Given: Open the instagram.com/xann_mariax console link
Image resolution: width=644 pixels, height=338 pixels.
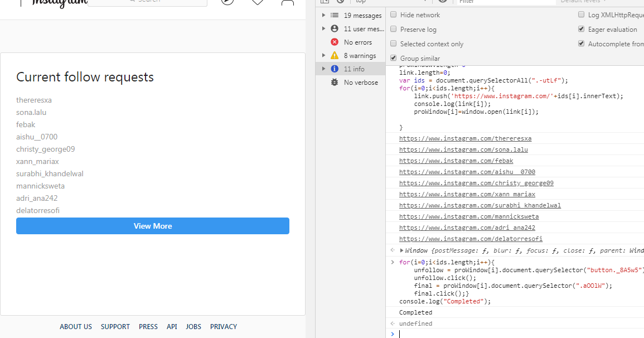Looking at the screenshot, I should click(x=467, y=194).
